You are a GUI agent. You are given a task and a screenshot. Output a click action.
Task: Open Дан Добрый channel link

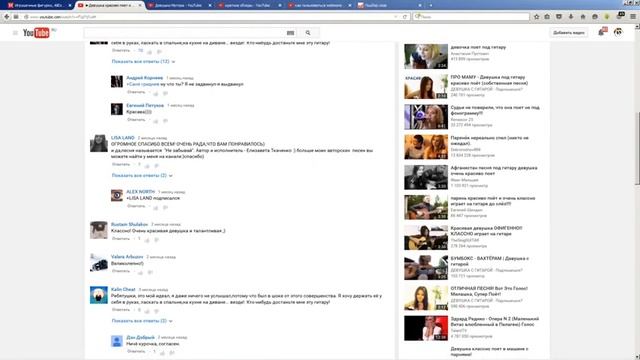point(140,338)
